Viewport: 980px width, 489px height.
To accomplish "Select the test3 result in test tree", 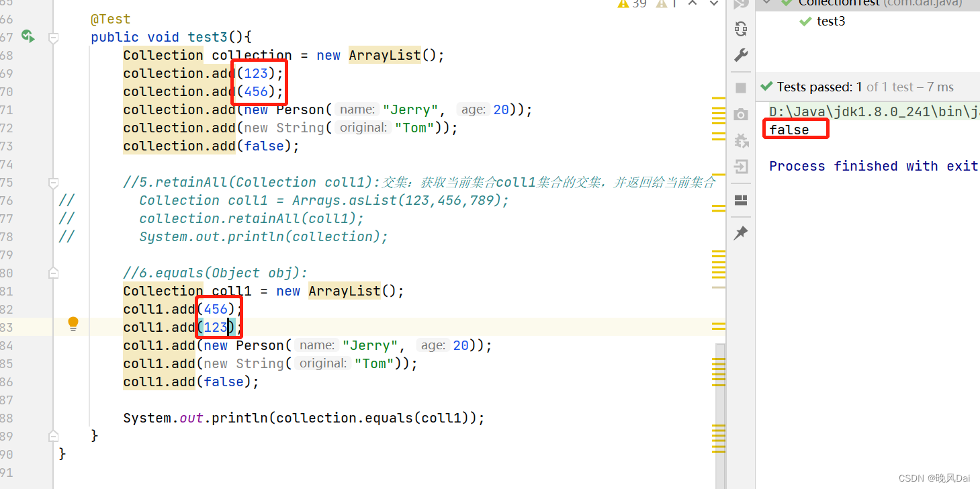I will 831,21.
